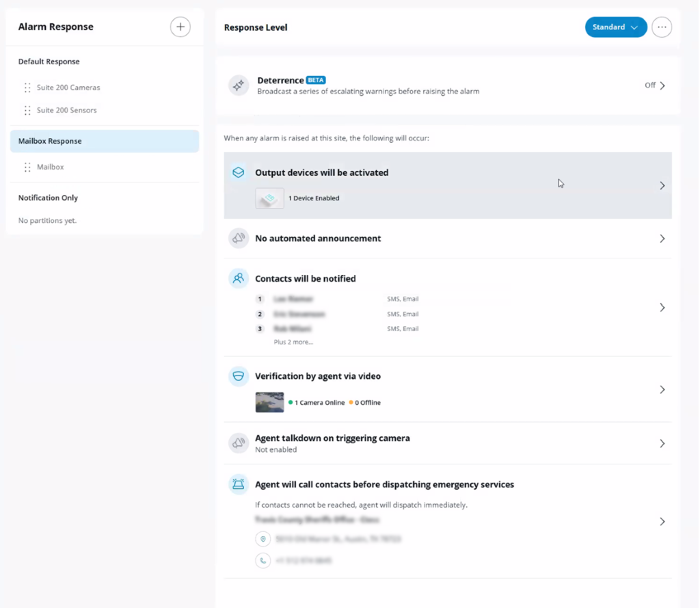Expand Deterrence settings via Off chevron
This screenshot has width=700, height=608.
(662, 85)
